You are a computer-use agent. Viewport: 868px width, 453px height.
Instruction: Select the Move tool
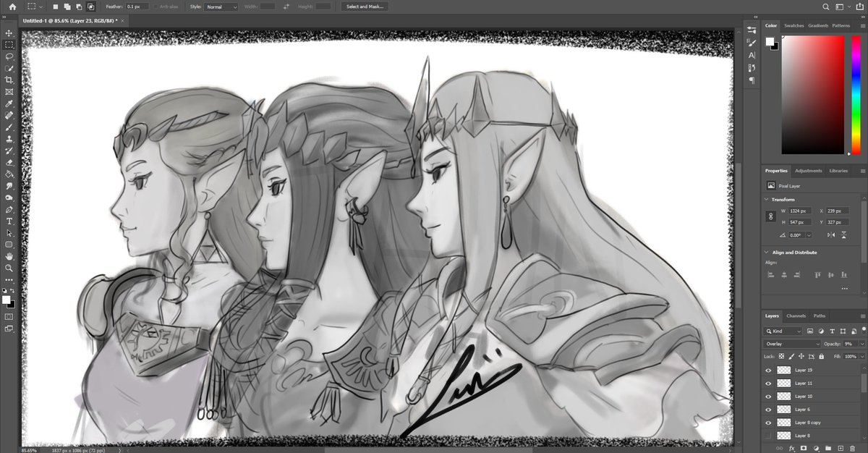coord(9,33)
